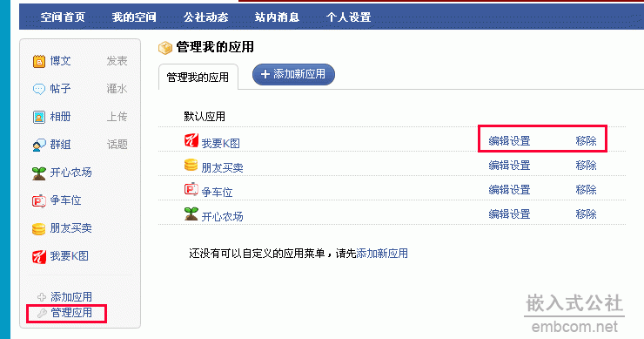Click 移除 for 开心农场 app
644x339 pixels.
tap(586, 214)
